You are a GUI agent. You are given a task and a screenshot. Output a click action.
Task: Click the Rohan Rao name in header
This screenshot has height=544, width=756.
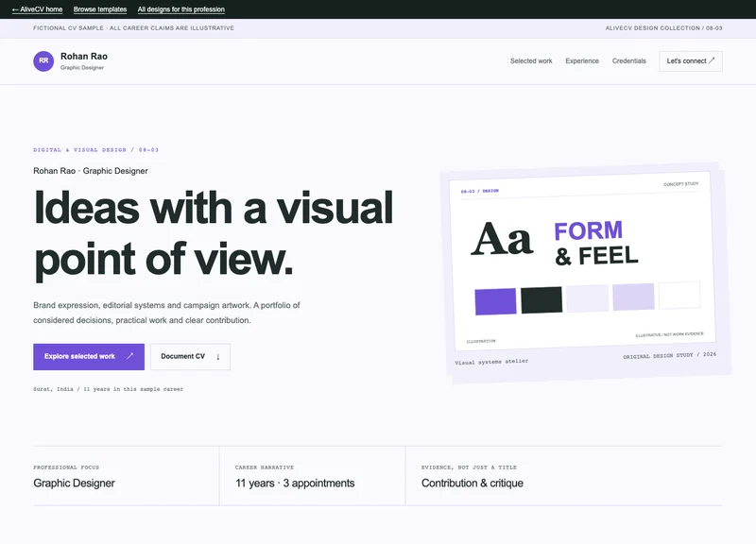coord(84,57)
